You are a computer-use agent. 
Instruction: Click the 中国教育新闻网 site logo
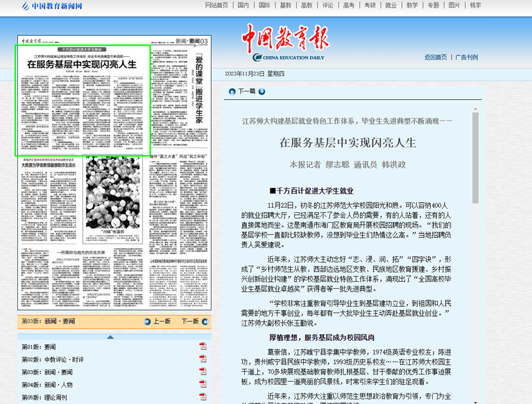52,6
